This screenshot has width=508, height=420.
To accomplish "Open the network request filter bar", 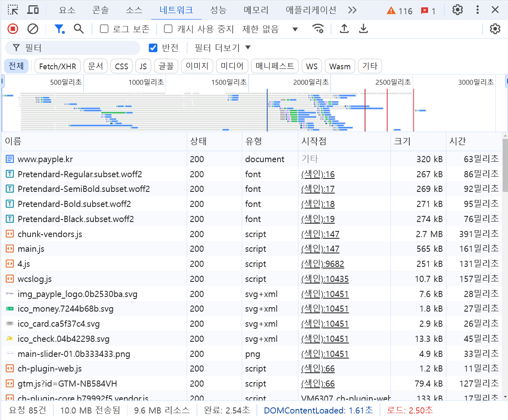I will point(59,29).
